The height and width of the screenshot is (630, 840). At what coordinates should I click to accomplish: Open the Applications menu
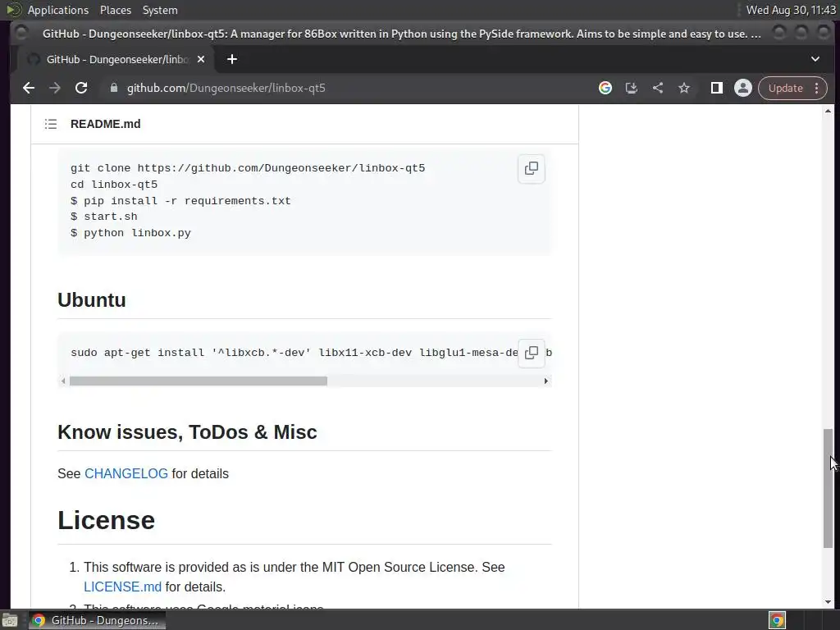[x=58, y=10]
